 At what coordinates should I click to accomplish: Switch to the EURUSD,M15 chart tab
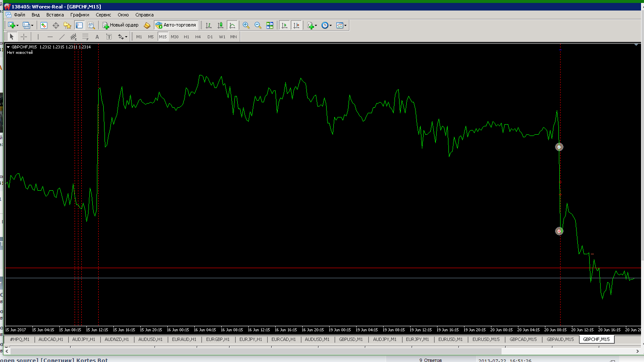click(486, 339)
